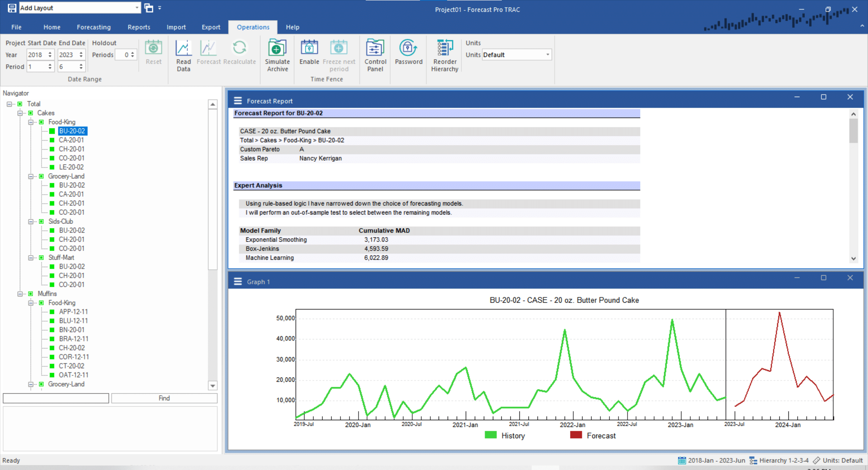Toggle the green box beside Muffins
Screen dimensions: 868x470
click(x=31, y=294)
